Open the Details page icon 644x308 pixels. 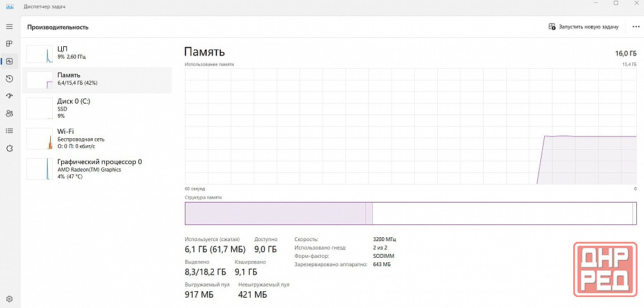(9, 131)
